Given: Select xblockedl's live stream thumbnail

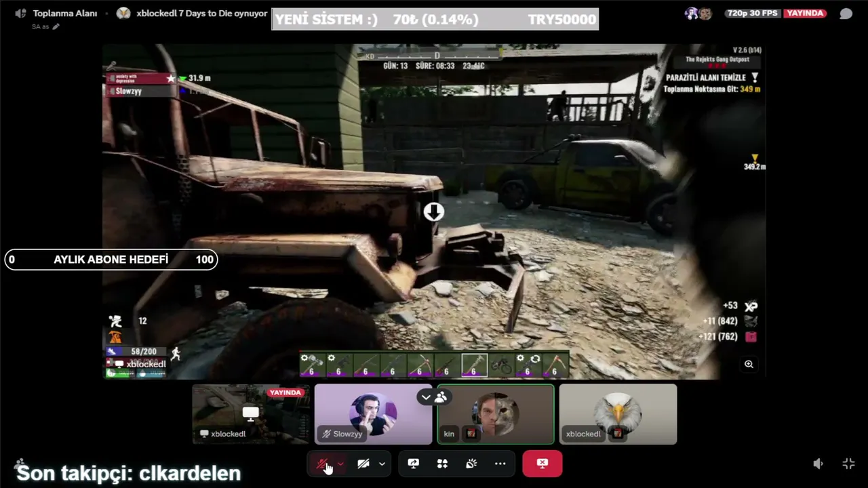Looking at the screenshot, I should click(251, 414).
